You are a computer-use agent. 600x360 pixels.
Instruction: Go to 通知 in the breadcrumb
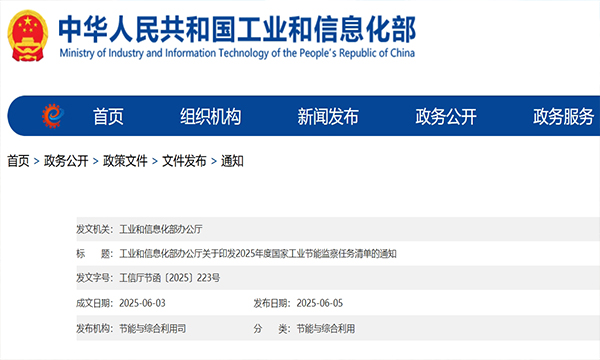point(232,161)
